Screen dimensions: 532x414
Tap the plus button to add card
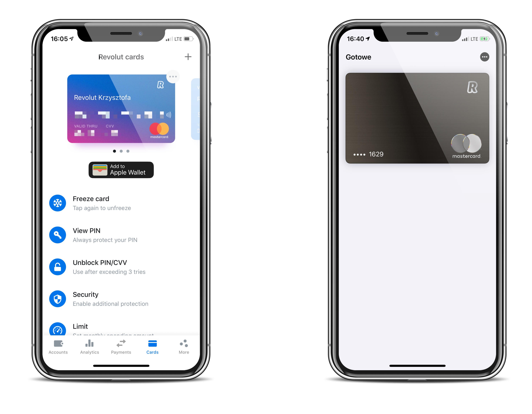coord(188,57)
